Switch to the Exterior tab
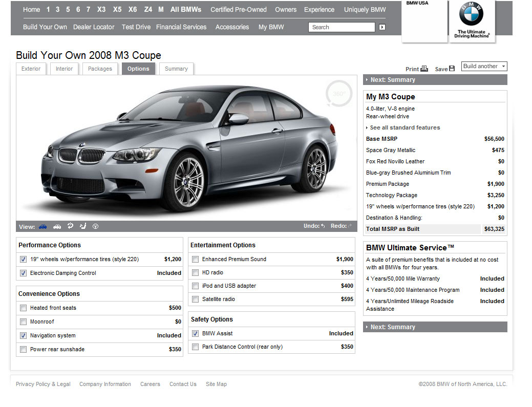 tap(31, 69)
